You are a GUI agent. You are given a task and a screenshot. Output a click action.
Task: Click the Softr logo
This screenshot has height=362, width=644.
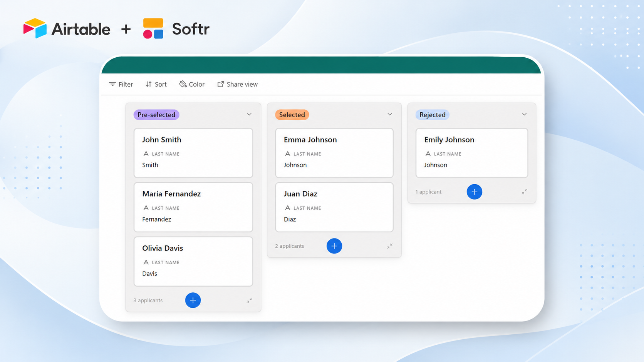(x=176, y=28)
